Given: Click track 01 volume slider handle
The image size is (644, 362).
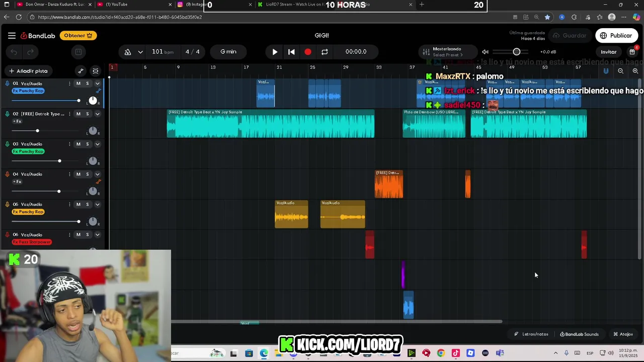Looking at the screenshot, I should tap(78, 101).
